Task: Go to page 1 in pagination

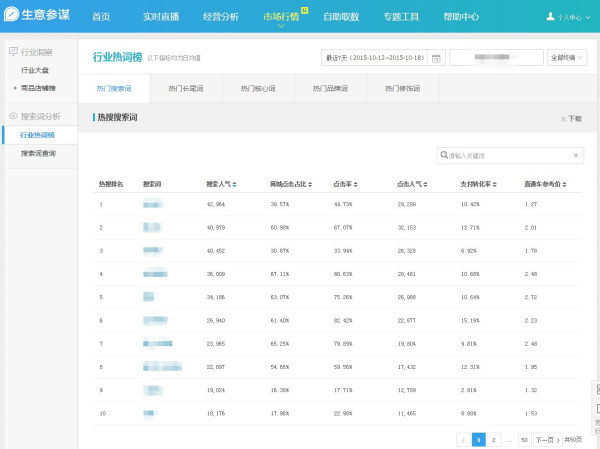Action: pos(479,440)
